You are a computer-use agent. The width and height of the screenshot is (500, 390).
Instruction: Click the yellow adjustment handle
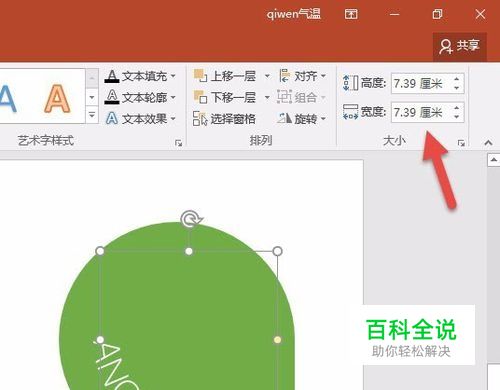click(x=277, y=340)
